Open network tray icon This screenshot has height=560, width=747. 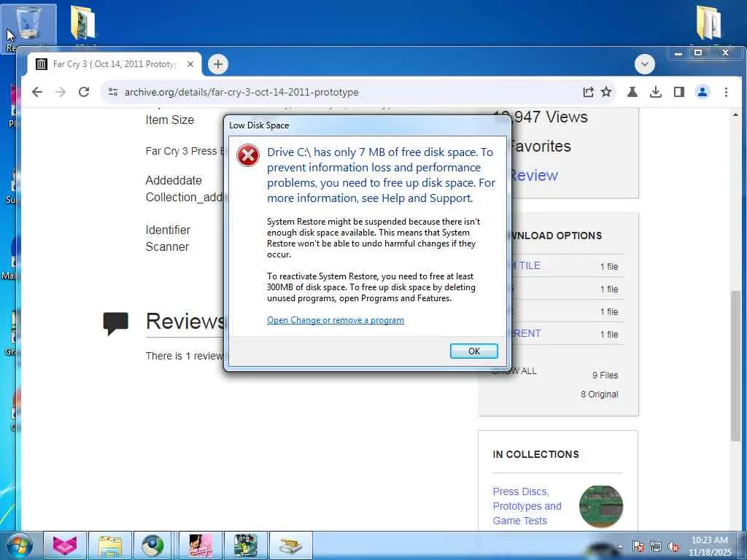pyautogui.click(x=656, y=547)
